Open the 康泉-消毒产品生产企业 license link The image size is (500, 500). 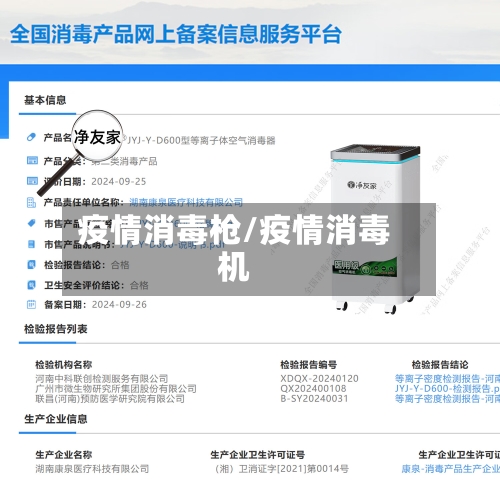[x=450, y=469]
